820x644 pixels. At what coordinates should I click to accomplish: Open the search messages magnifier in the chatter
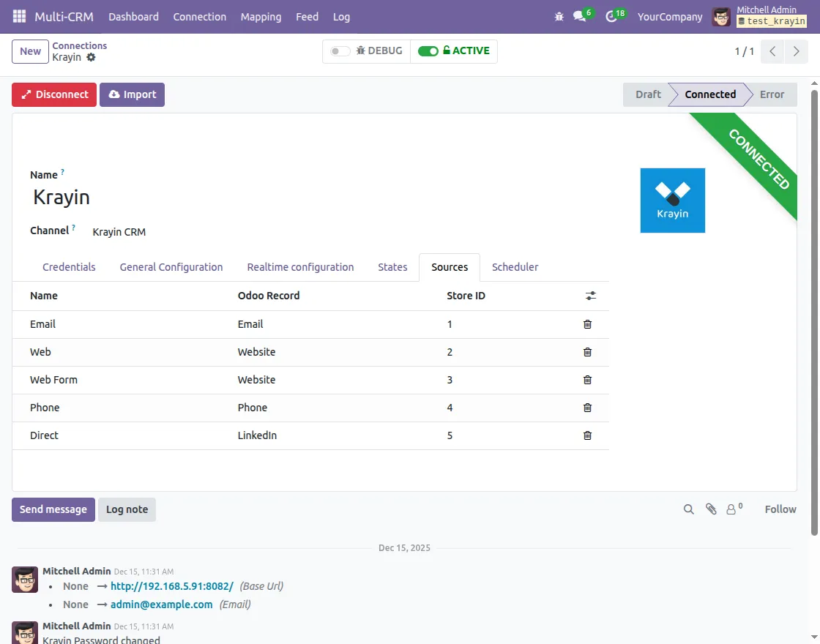pyautogui.click(x=688, y=509)
